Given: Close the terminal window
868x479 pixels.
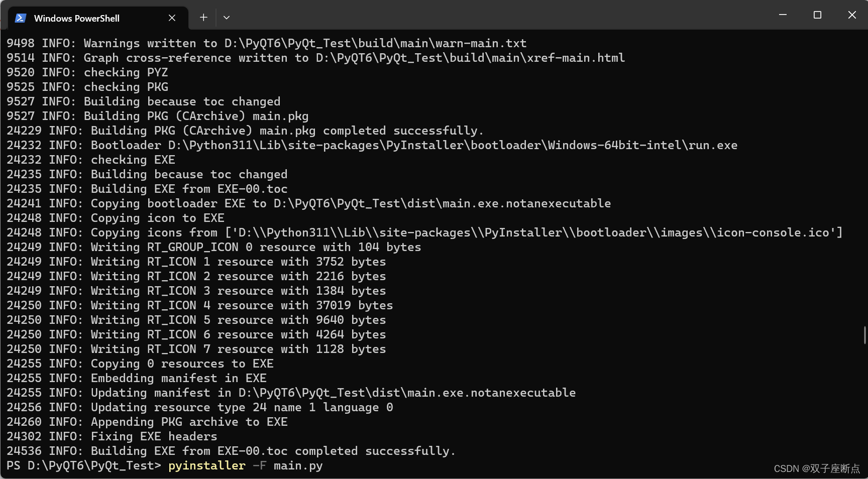Looking at the screenshot, I should click(852, 15).
